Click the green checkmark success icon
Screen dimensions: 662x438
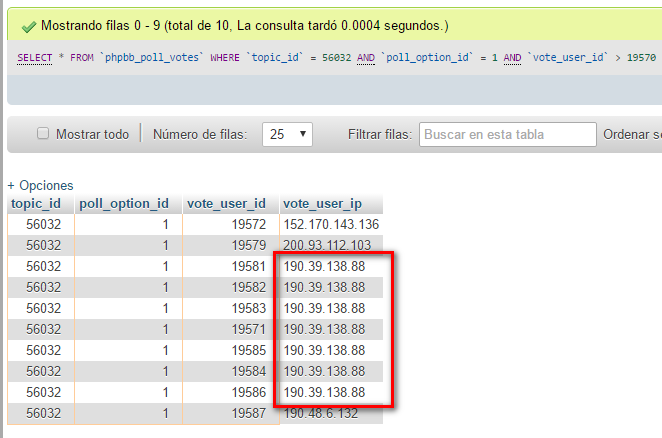coord(27,23)
